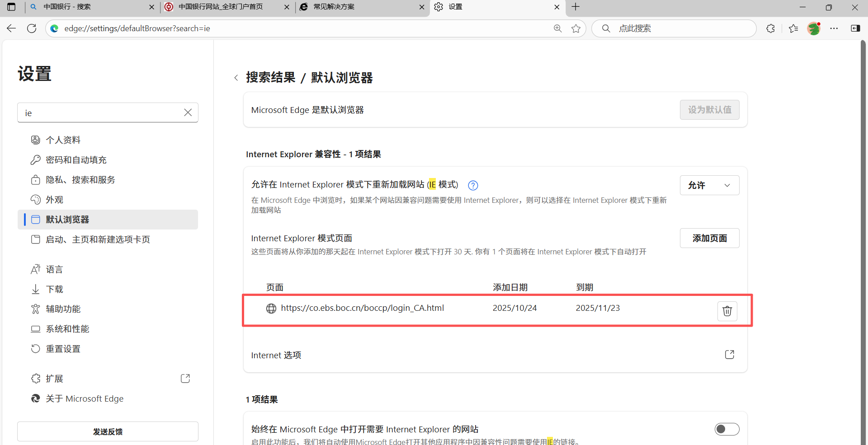
Task: Click the Internet 选项 label
Action: click(x=276, y=355)
